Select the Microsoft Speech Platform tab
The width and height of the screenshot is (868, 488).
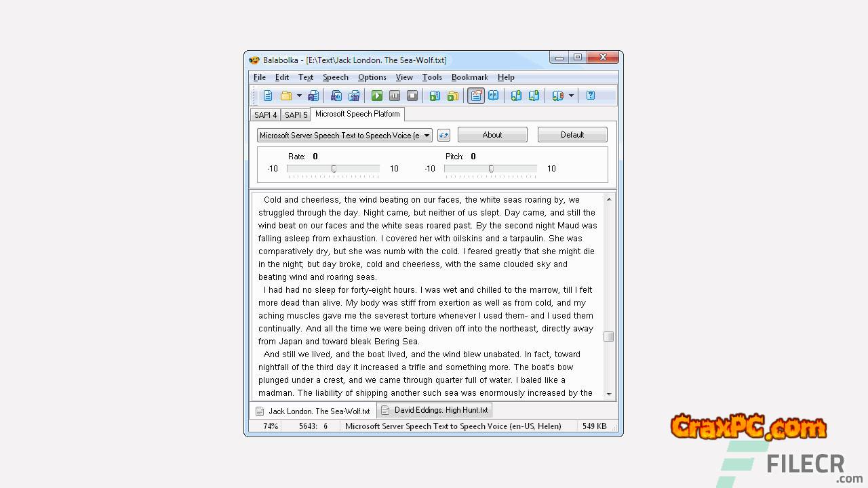[357, 114]
